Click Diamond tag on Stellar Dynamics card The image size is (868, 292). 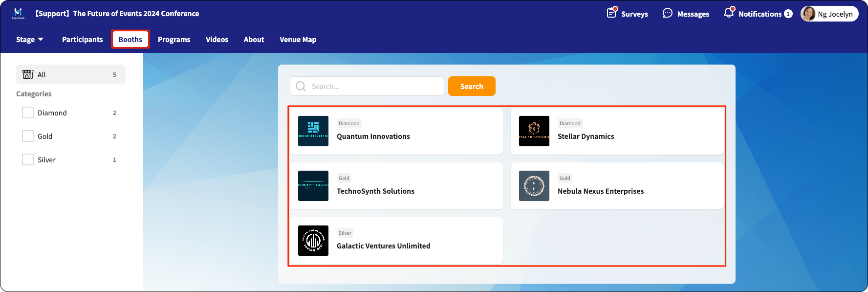click(570, 123)
